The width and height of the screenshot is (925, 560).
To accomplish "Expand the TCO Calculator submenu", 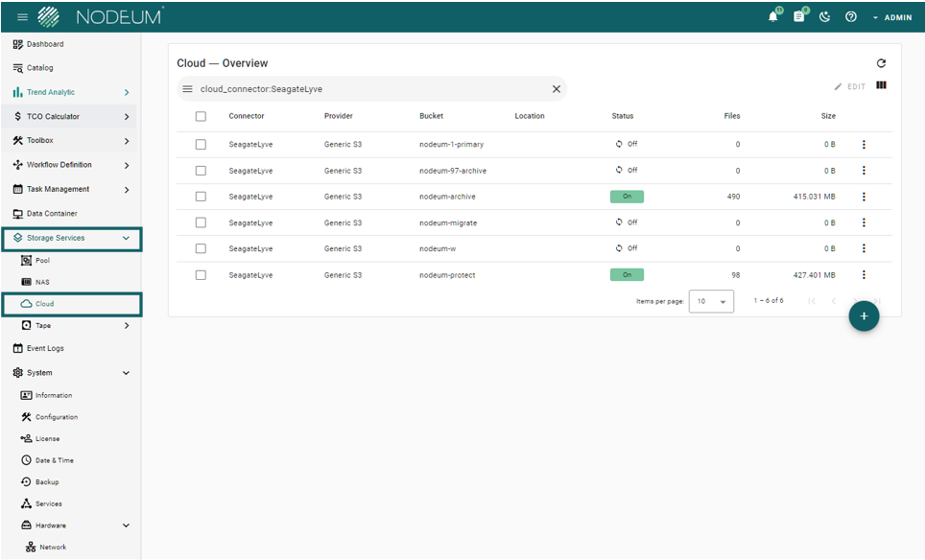I will 127,117.
